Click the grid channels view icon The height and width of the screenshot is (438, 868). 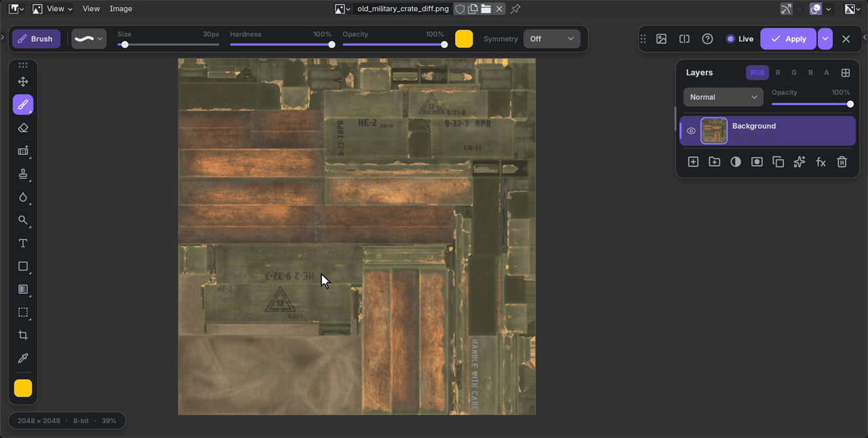tap(846, 73)
